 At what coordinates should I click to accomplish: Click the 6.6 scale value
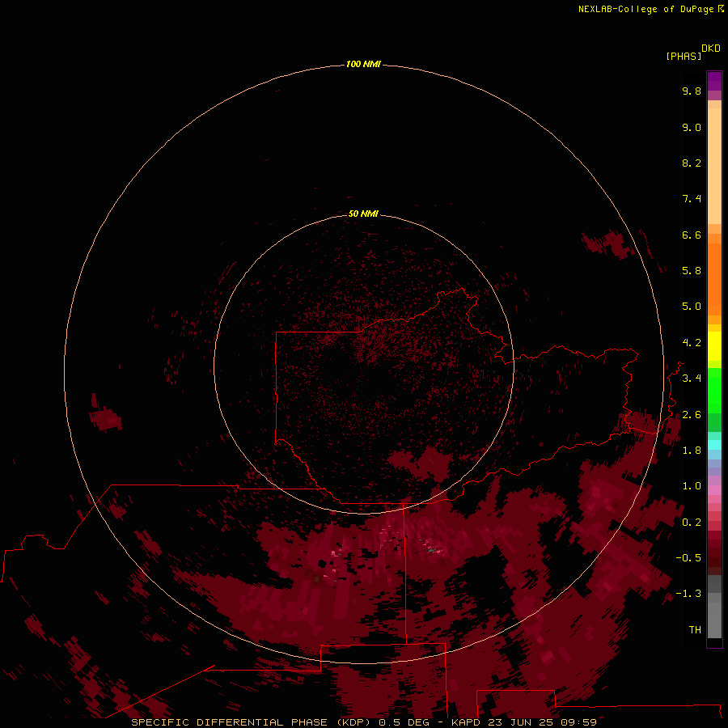(x=692, y=235)
